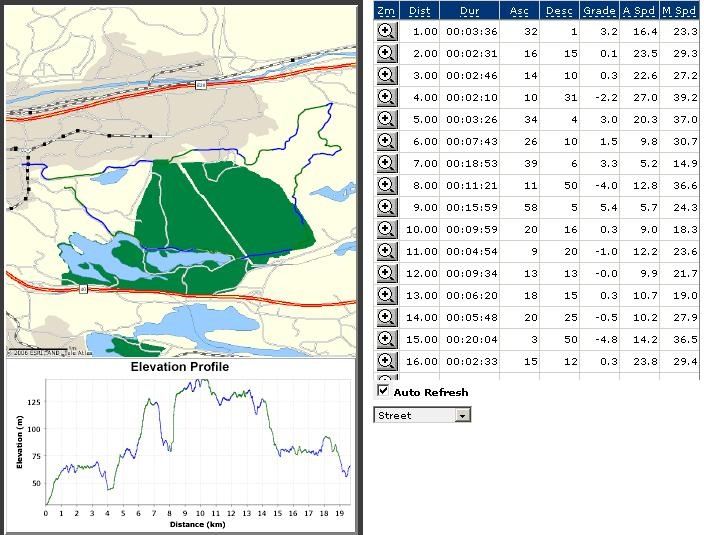Image resolution: width=704 pixels, height=535 pixels.
Task: Click the Dur column header
Action: click(x=470, y=11)
